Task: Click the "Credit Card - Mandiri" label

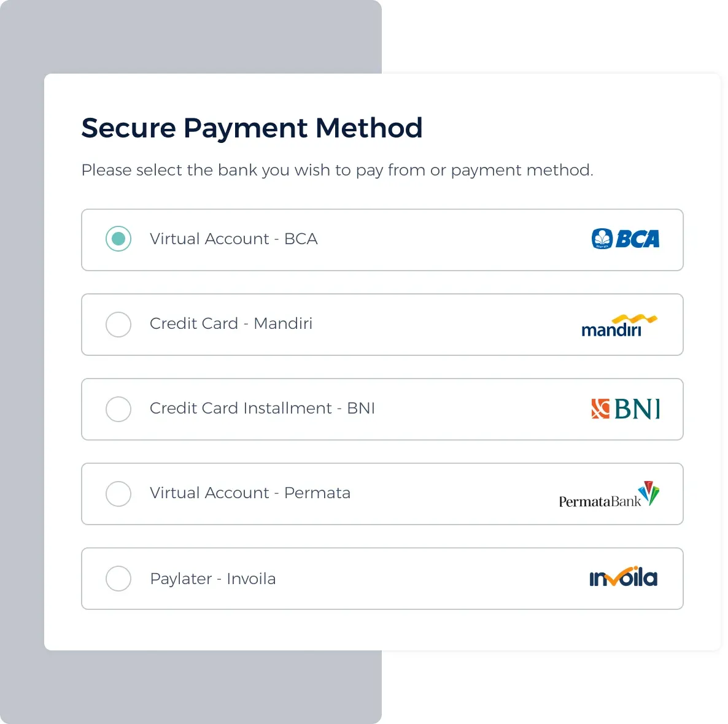Action: point(231,323)
